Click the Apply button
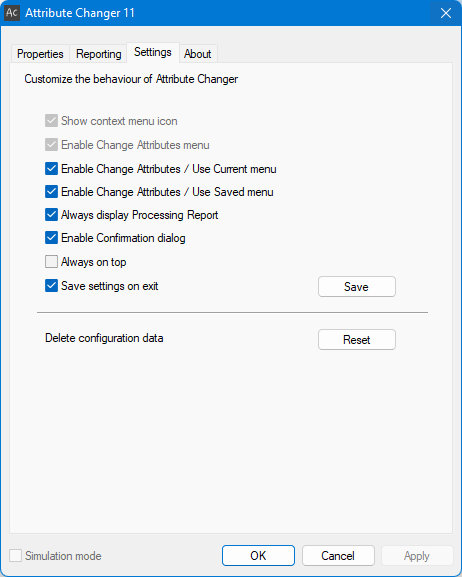This screenshot has width=462, height=577. pos(417,555)
